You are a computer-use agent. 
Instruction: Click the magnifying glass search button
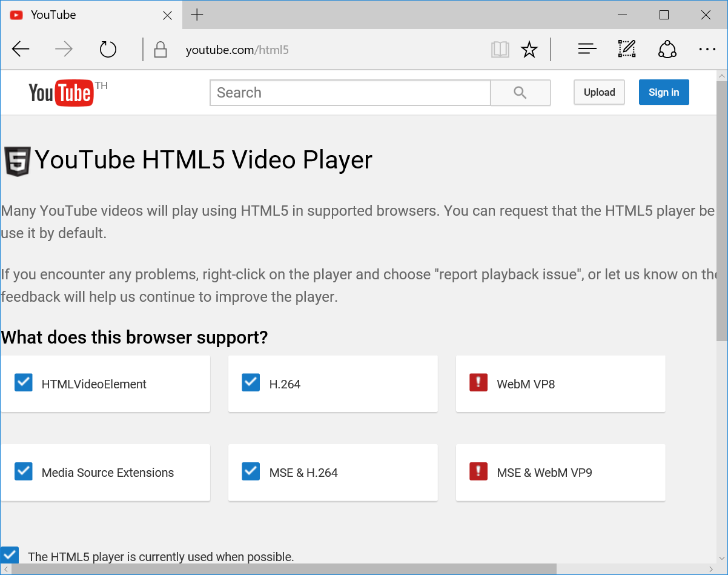tap(520, 93)
